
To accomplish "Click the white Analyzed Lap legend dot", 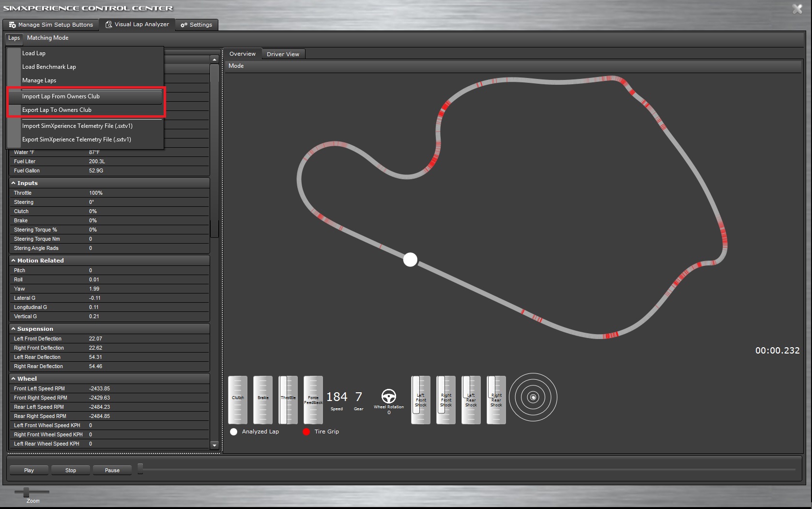I will (x=234, y=432).
